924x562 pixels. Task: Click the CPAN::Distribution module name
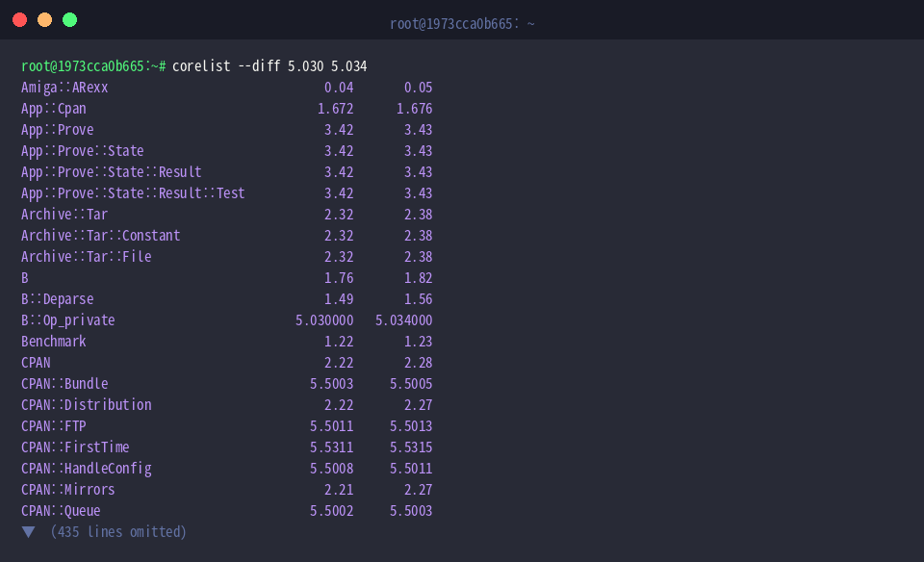click(87, 405)
